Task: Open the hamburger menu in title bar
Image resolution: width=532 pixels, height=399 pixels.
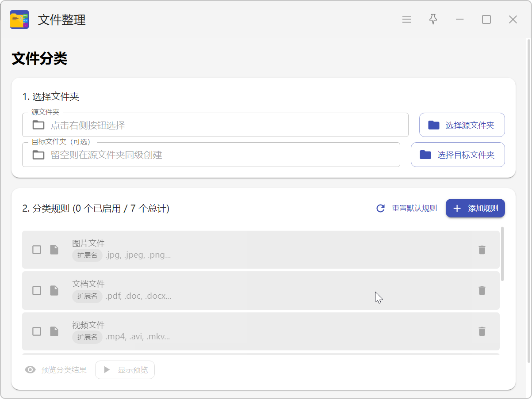Action: (x=406, y=19)
